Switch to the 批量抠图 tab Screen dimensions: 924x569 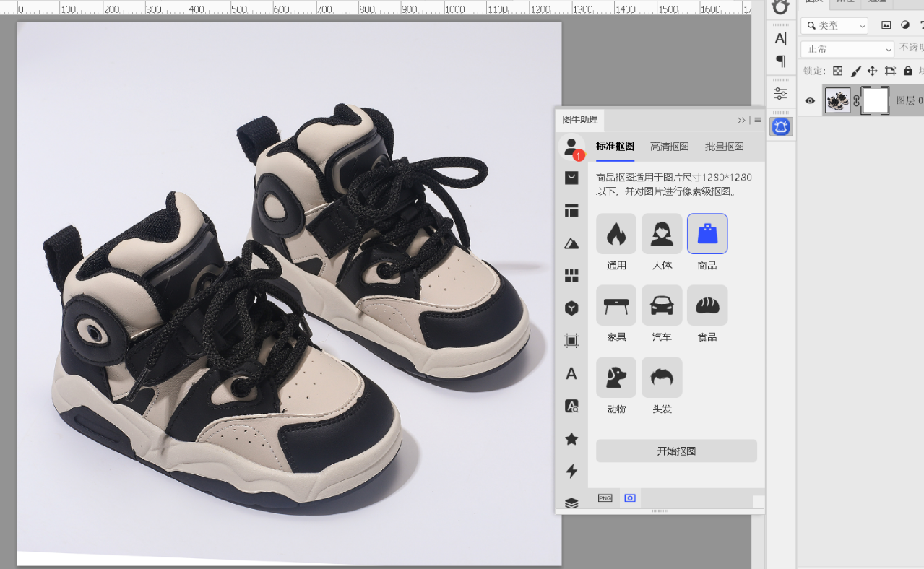pos(725,147)
